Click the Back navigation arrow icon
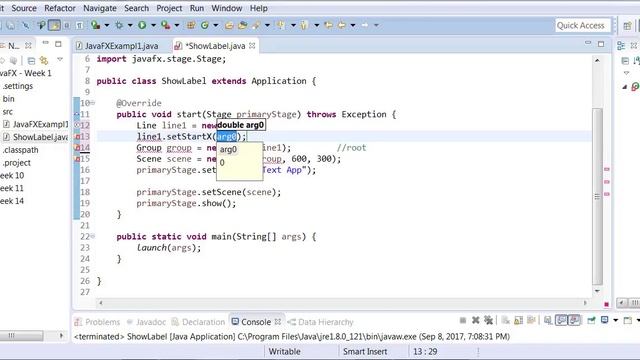 coord(342,25)
